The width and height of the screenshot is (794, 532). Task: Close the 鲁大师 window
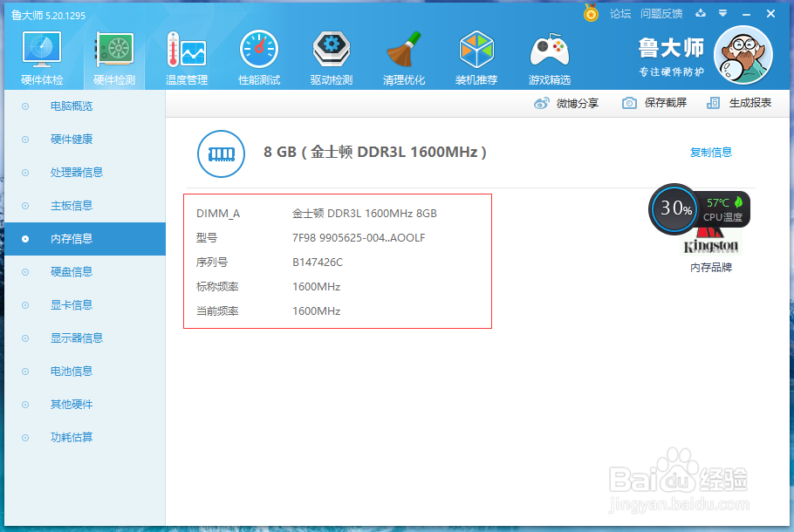[770, 14]
